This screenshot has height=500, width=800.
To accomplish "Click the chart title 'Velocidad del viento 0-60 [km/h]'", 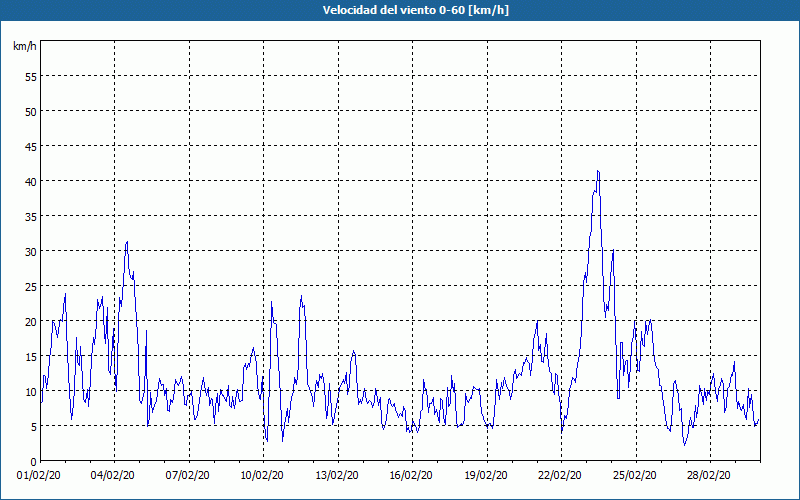I will [x=416, y=10].
